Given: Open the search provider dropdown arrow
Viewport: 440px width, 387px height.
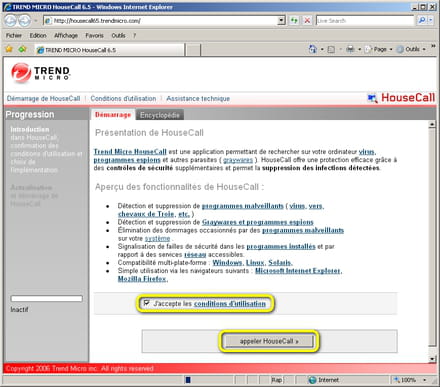Looking at the screenshot, I should pos(431,21).
